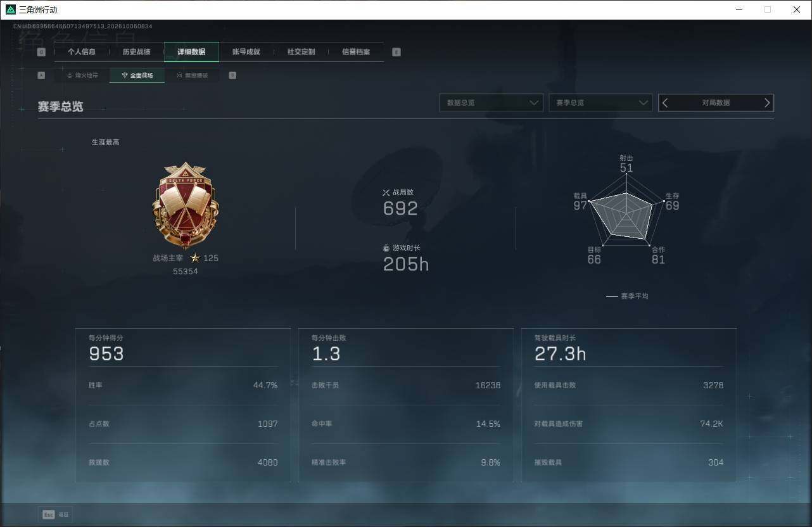Click the left arrow beside 对局数据
This screenshot has width=812, height=527.
point(665,103)
